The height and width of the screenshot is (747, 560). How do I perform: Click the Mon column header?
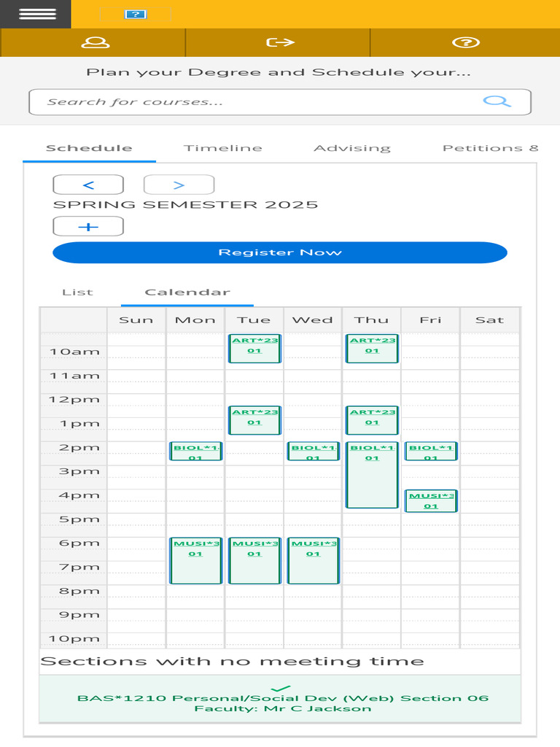(x=195, y=320)
